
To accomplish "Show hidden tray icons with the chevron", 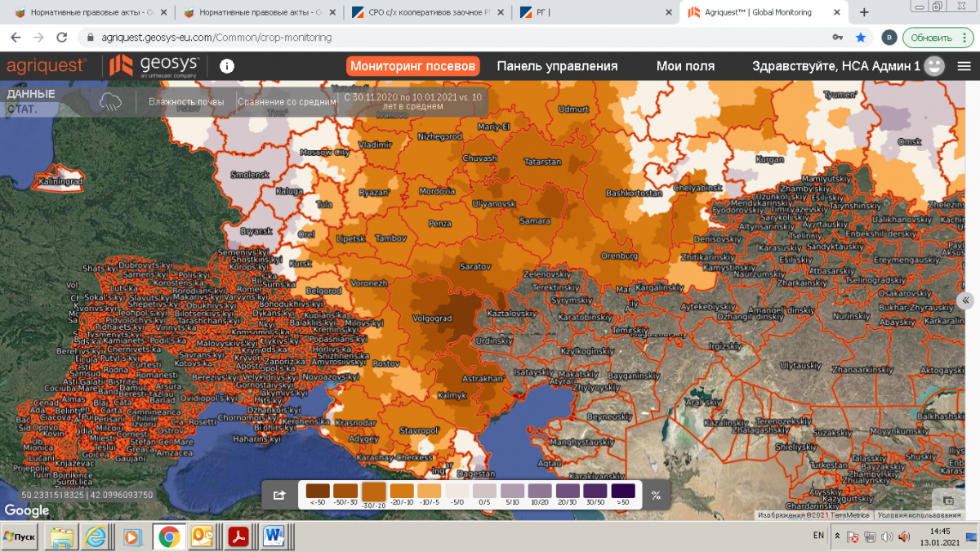I will pos(837,536).
